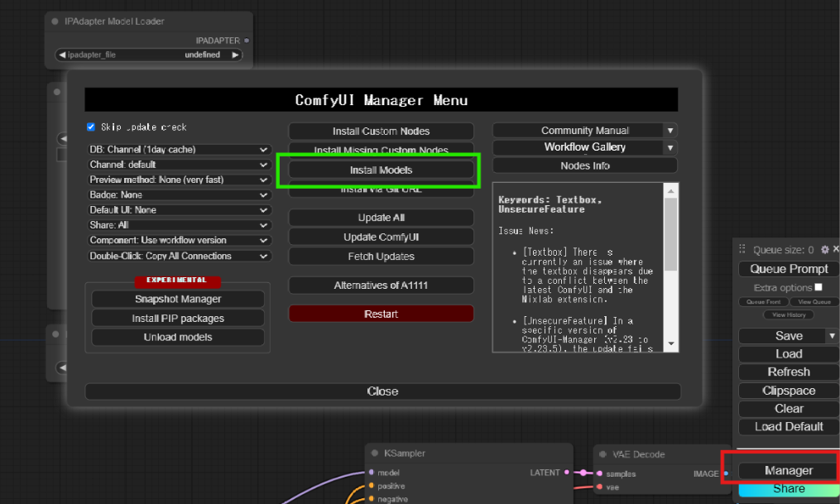Click the Nodes Info button

pyautogui.click(x=585, y=166)
